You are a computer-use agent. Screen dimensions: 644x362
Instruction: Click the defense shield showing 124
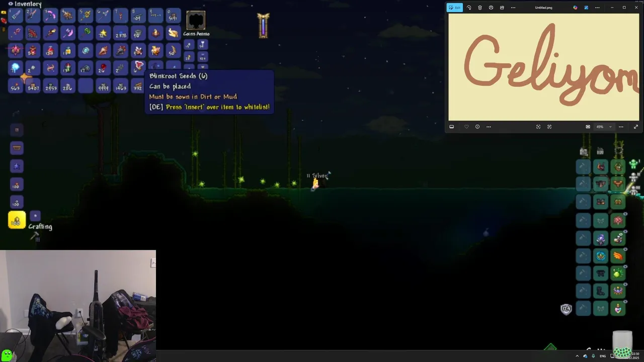coord(566,309)
